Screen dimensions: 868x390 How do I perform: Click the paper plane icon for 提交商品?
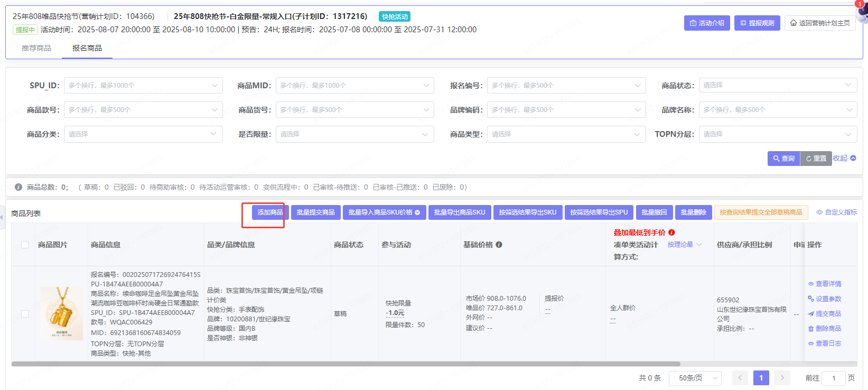tap(811, 314)
